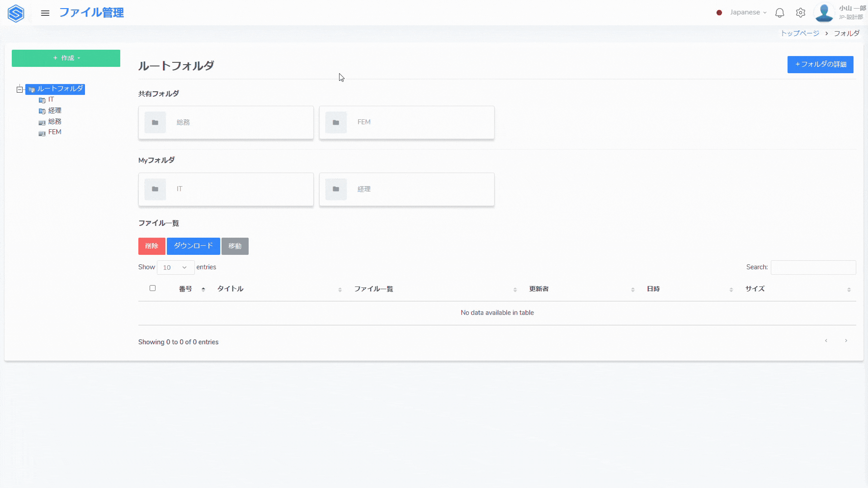This screenshot has height=488, width=868.
Task: Open the hamburger navigation menu
Action: pyautogui.click(x=45, y=13)
